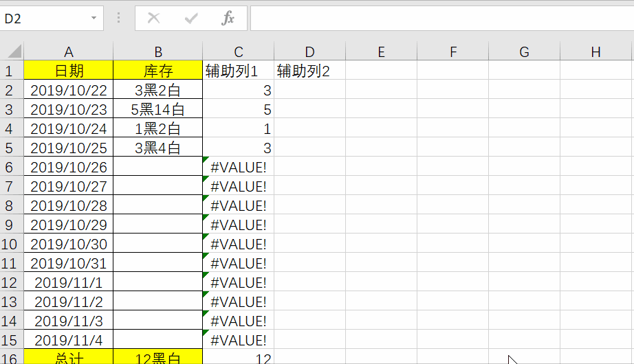Screen dimensions: 634x364
Task: Open the Name Box dropdown arrow
Action: pos(94,18)
